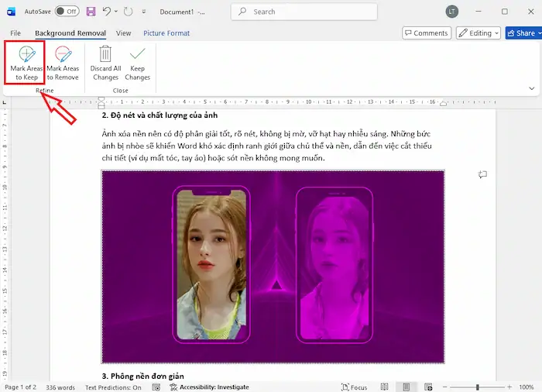
Task: Click the Redo icon in title bar
Action: click(129, 12)
